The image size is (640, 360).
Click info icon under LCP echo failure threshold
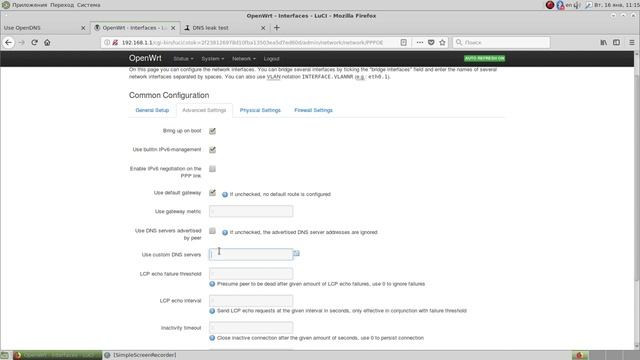click(212, 284)
